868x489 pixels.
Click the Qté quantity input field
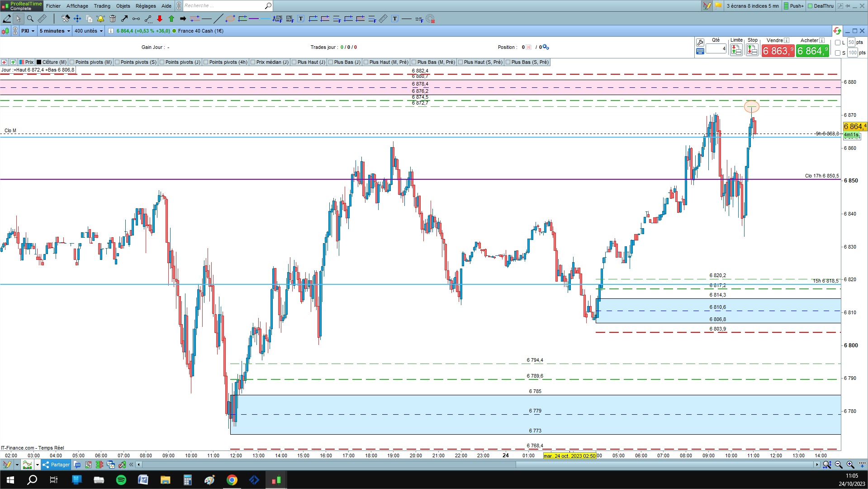pyautogui.click(x=716, y=48)
